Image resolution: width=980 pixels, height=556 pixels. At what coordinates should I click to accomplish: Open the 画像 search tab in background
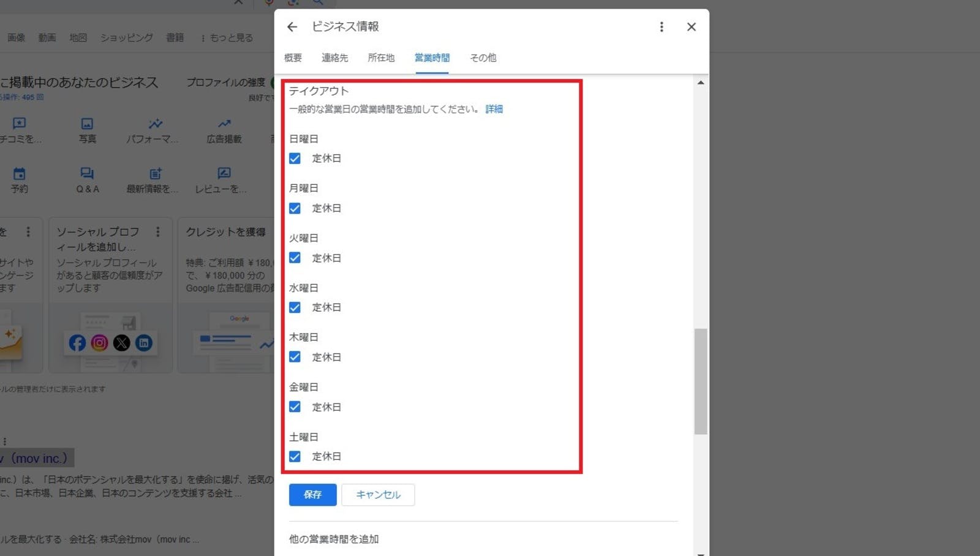(17, 38)
